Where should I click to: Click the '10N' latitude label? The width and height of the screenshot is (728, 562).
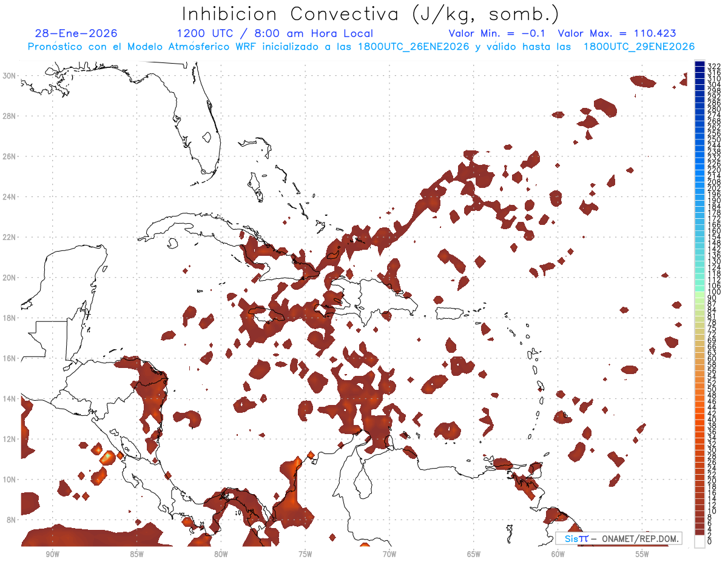click(x=10, y=479)
